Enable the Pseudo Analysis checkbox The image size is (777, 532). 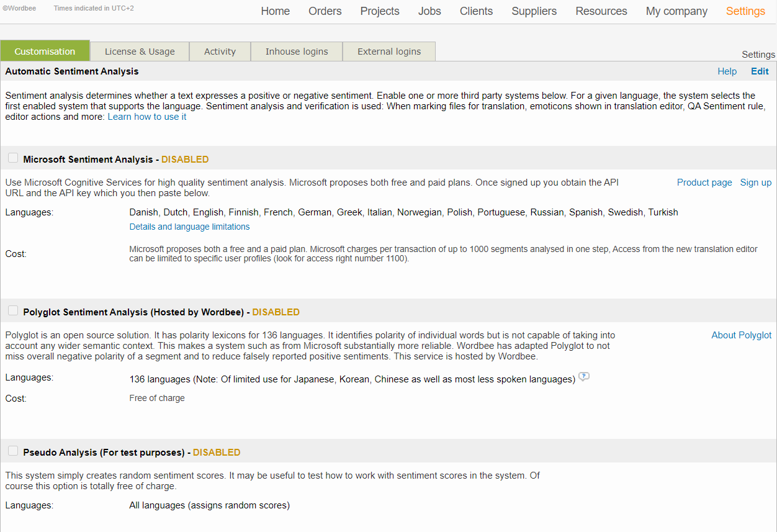(x=13, y=450)
